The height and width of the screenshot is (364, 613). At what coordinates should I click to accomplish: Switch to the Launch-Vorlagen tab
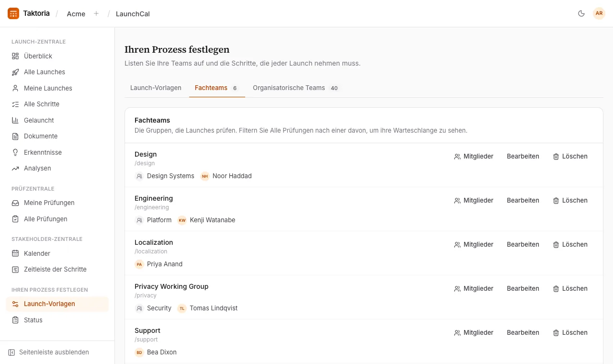tap(156, 88)
